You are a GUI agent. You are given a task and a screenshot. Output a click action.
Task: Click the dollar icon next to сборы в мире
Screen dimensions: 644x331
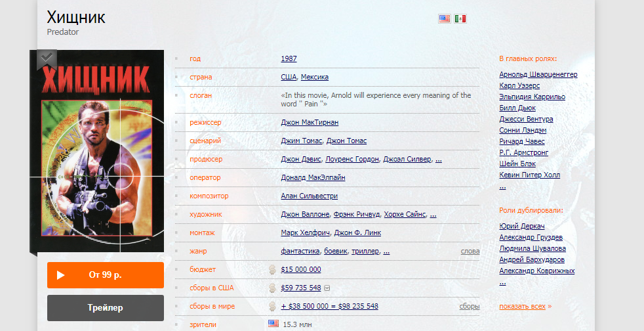tap(272, 306)
